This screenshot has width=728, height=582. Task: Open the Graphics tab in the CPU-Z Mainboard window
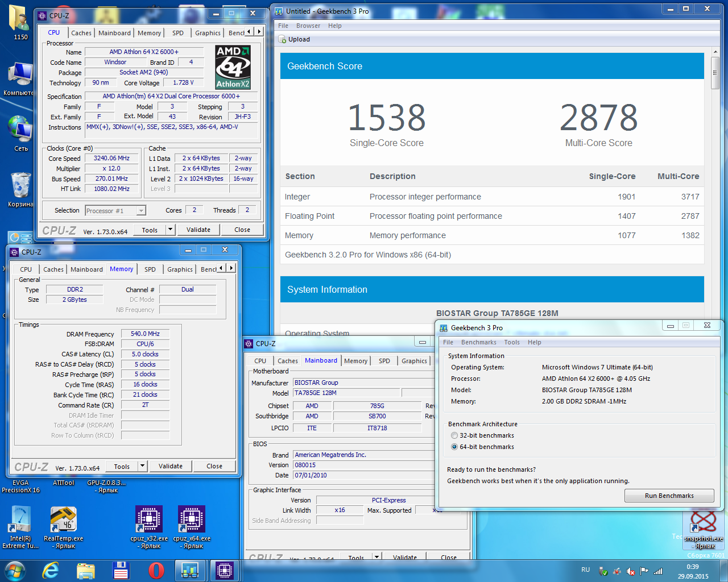[414, 361]
